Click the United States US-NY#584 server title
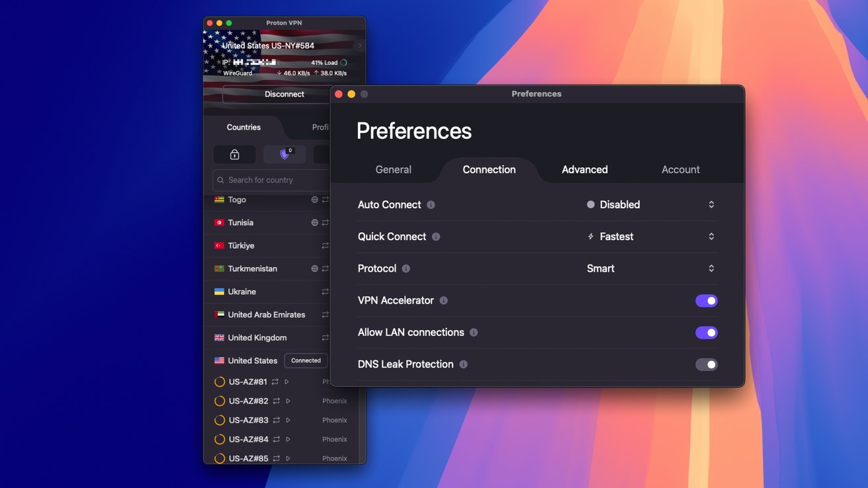The width and height of the screenshot is (868, 488). (x=268, y=46)
